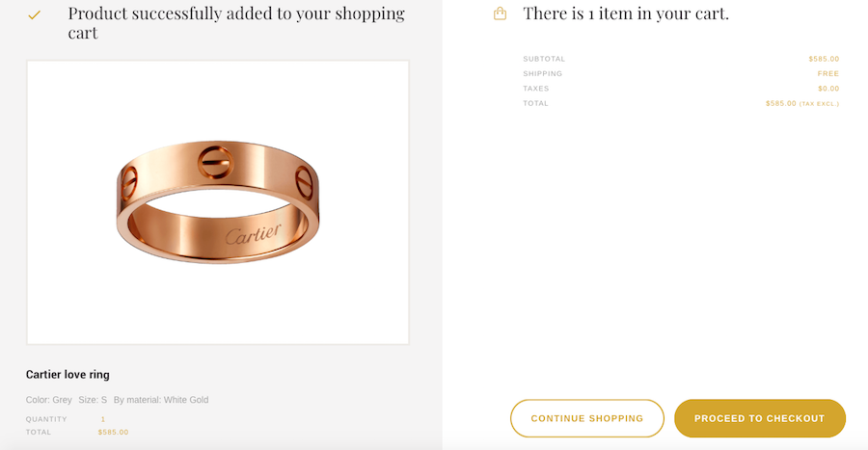Image resolution: width=868 pixels, height=450 pixels.
Task: Click the '1 item in your cart' heading
Action: click(x=625, y=13)
